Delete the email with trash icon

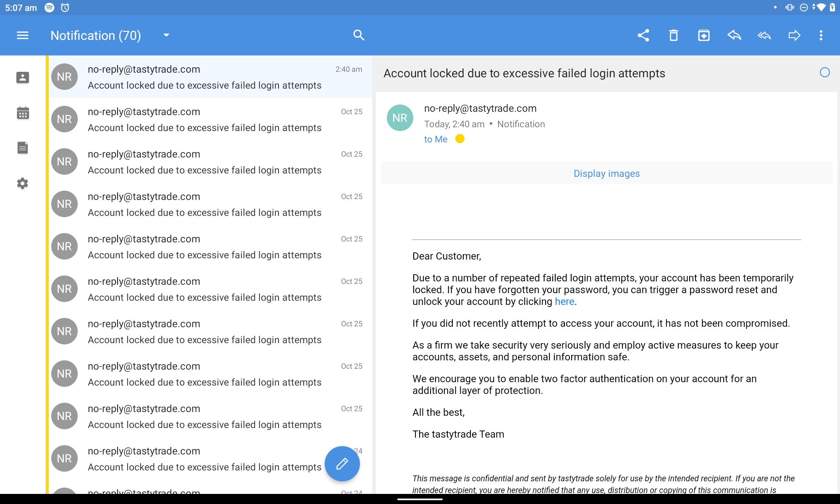click(674, 35)
